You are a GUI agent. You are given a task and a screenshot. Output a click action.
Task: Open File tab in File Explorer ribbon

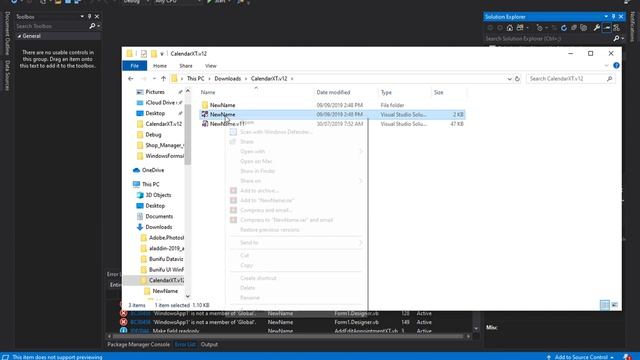134,66
